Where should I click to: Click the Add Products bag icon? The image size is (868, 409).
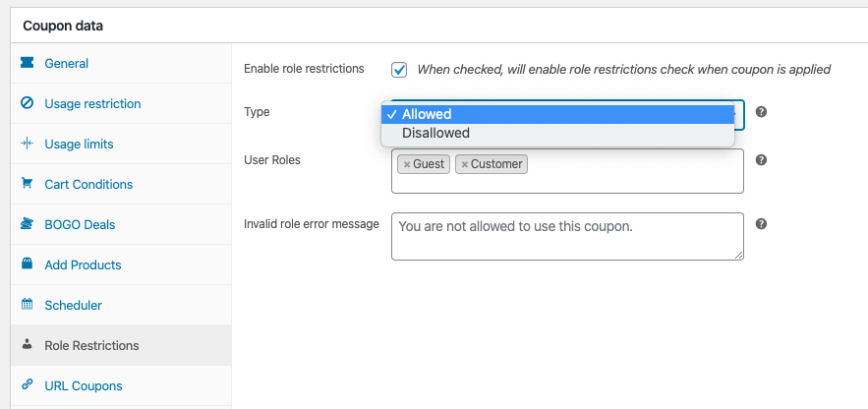tap(27, 264)
